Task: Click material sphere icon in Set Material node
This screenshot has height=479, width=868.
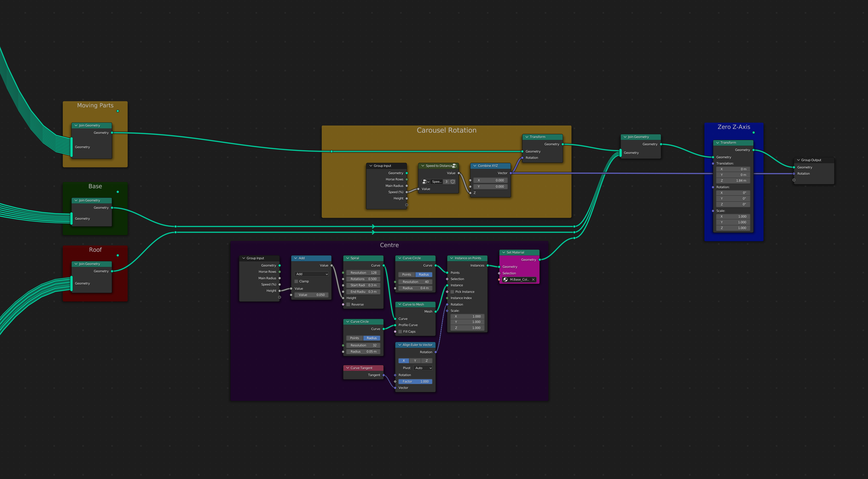Action: coord(506,280)
